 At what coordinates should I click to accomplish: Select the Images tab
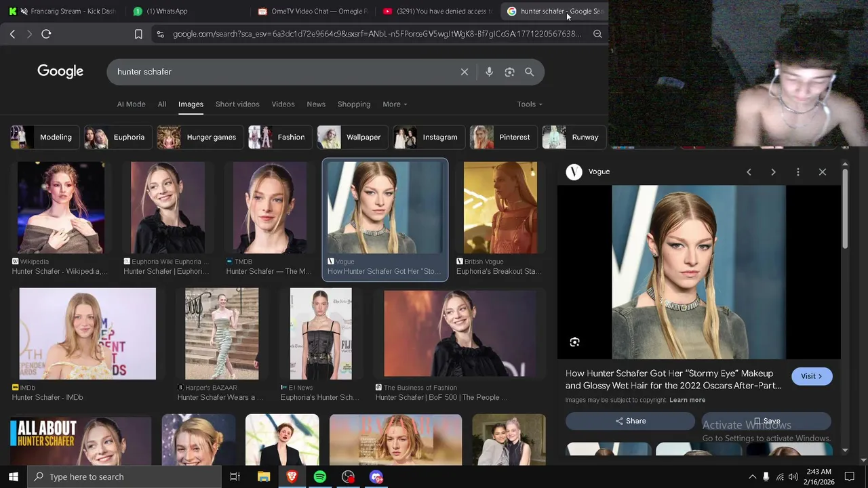pyautogui.click(x=191, y=104)
